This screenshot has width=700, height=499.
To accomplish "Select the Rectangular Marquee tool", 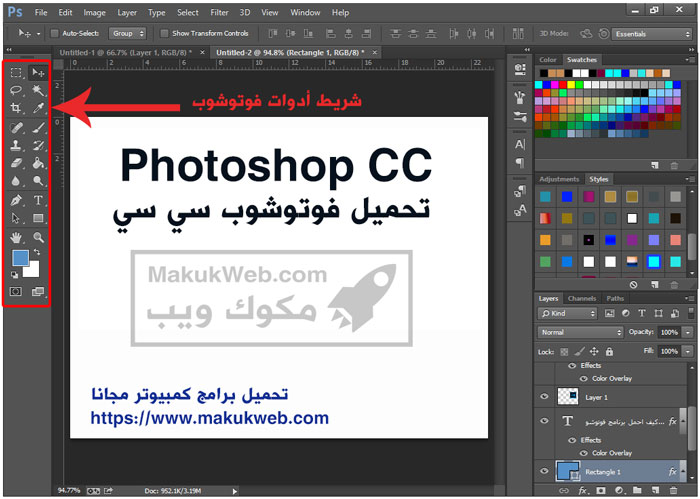I will (x=16, y=72).
